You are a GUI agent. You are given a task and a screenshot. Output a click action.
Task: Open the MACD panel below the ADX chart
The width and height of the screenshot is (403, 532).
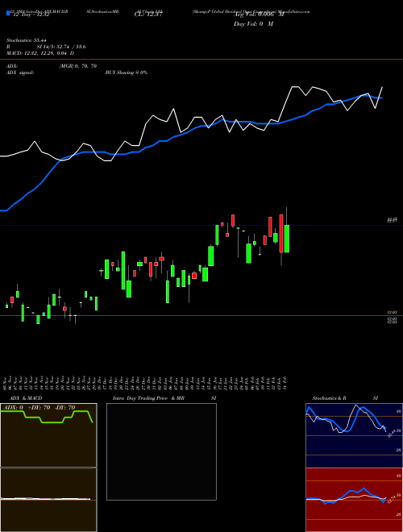point(48,500)
